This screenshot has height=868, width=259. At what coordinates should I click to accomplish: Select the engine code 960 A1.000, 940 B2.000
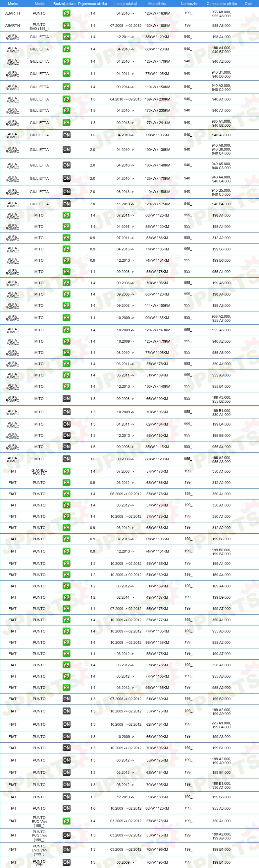click(221, 123)
